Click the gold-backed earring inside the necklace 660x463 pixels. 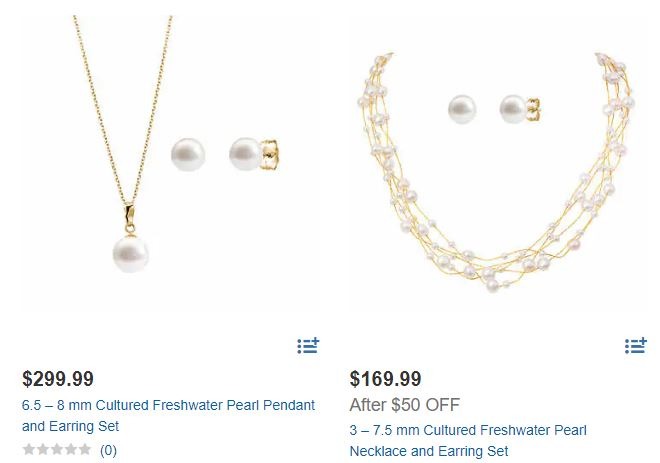(x=519, y=109)
